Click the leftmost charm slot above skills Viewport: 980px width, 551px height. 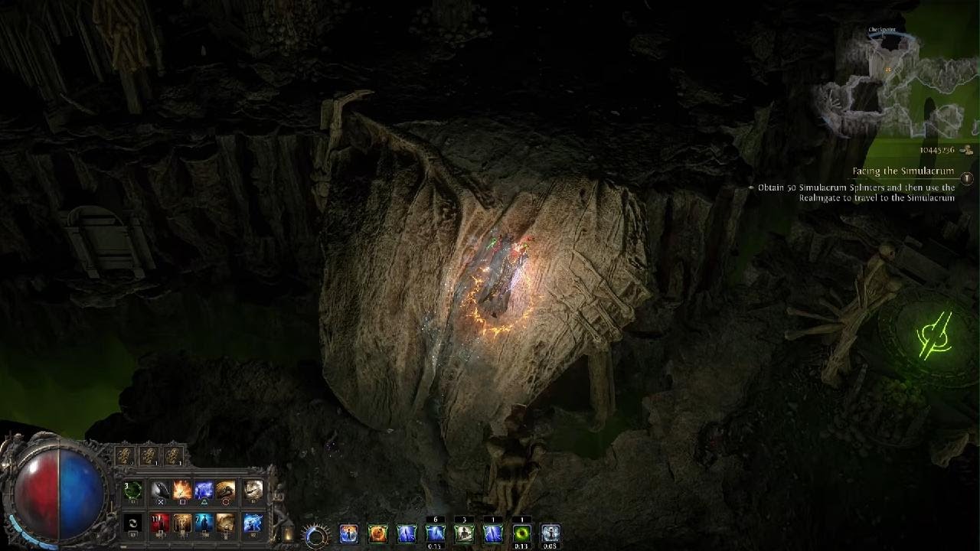(126, 456)
